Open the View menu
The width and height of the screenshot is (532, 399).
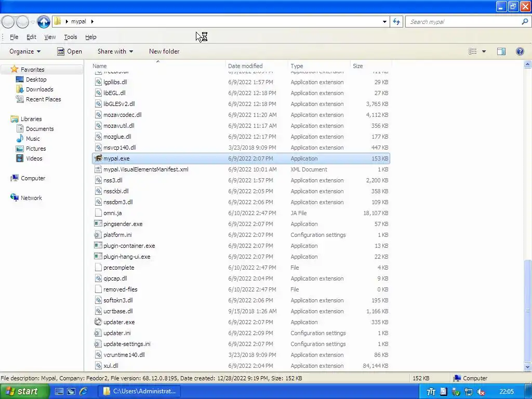(x=50, y=37)
